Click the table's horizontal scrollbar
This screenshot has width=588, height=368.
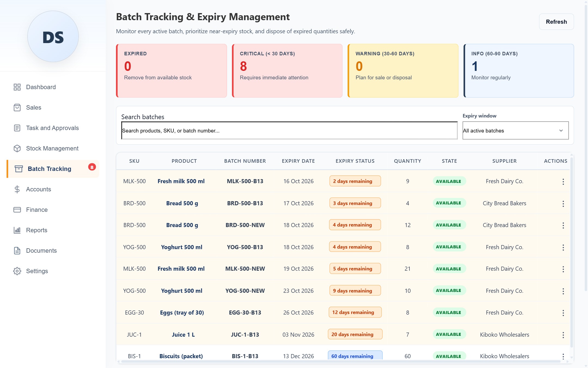click(340, 361)
